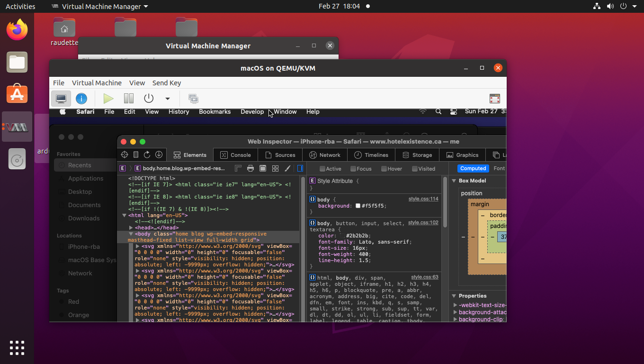The height and width of the screenshot is (364, 644).
Task: Click the rulers icon in the Elements toolbar
Action: [x=238, y=168]
